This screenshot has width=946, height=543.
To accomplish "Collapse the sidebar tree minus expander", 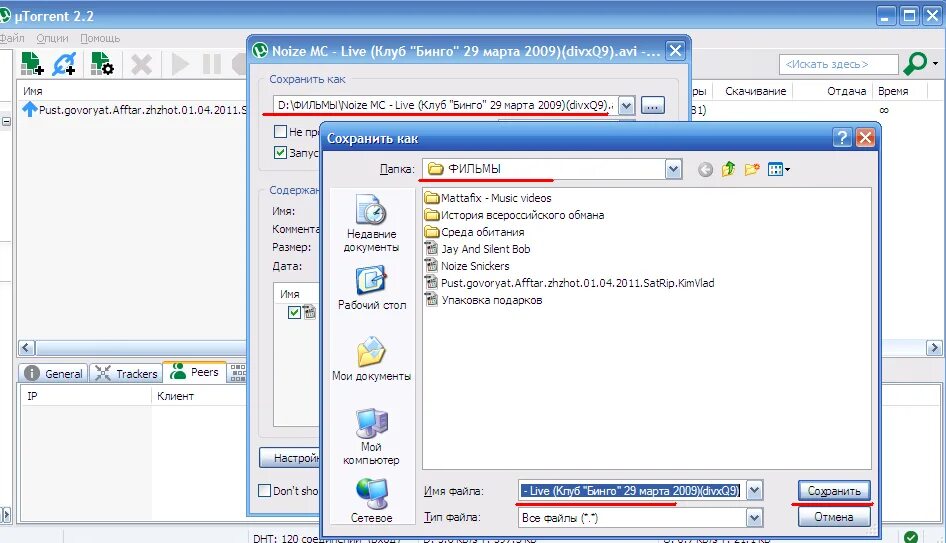I will [x=6, y=121].
